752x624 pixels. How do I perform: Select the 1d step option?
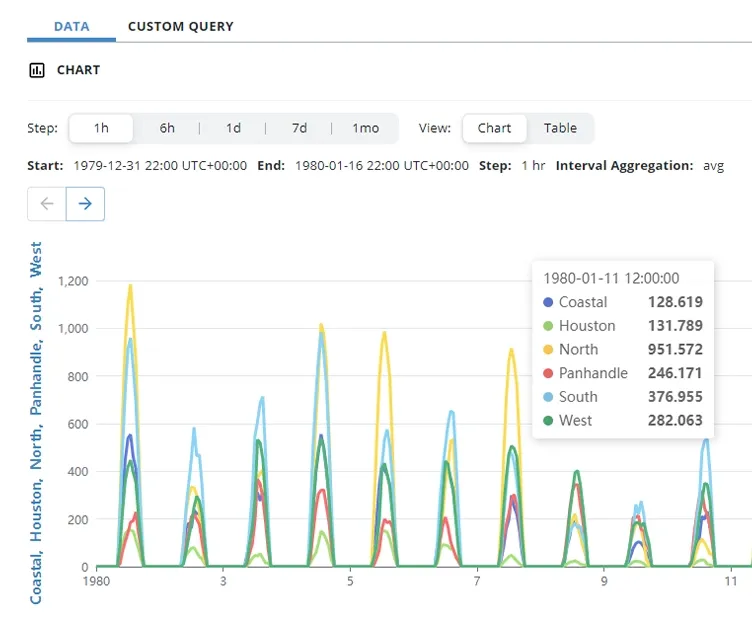[x=233, y=128]
